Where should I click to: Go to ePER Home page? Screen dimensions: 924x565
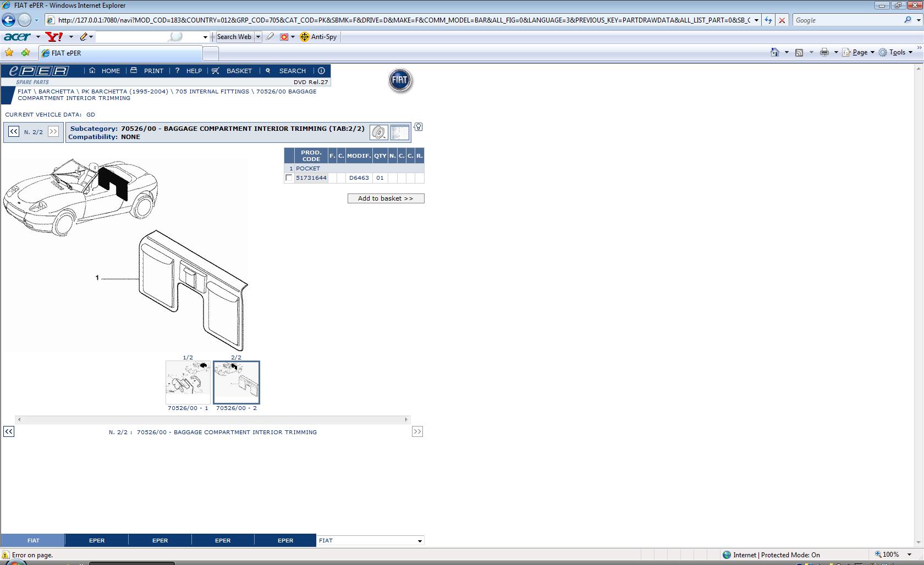pos(105,71)
